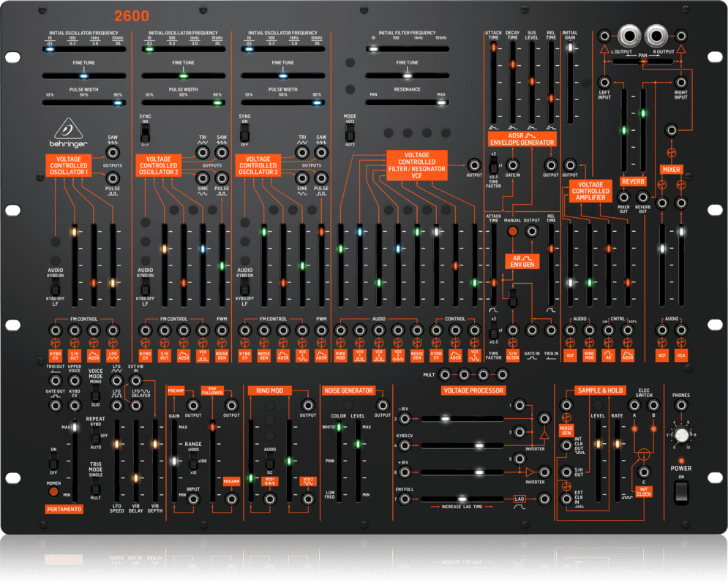Flip the VCF MODE 4012/4072 switch

click(x=350, y=133)
